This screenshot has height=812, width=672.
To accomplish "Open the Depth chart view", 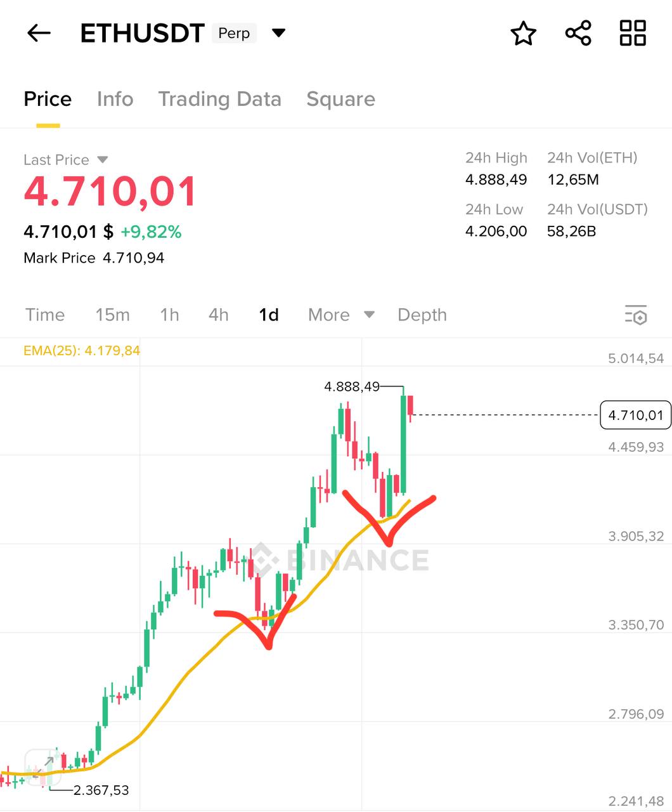I will point(422,315).
